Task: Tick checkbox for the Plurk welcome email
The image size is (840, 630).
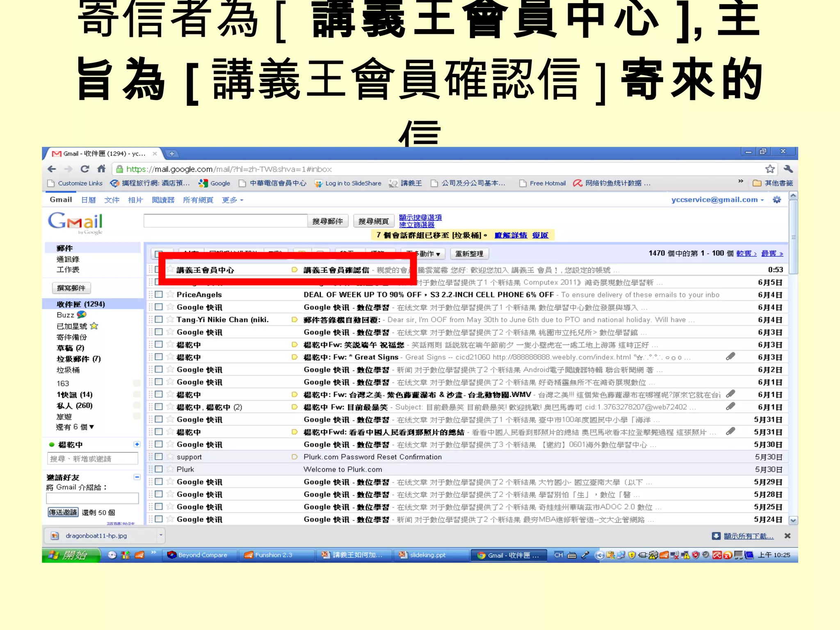Action: [x=159, y=469]
